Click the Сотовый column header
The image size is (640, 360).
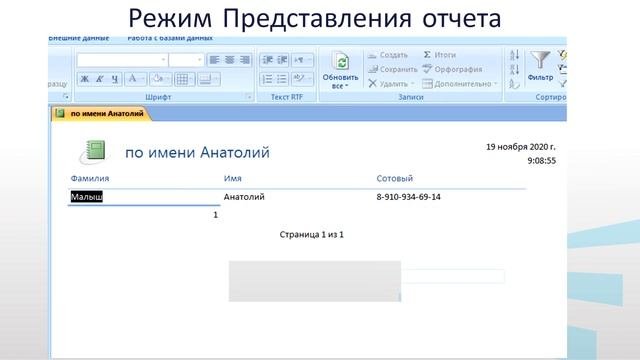(x=395, y=178)
